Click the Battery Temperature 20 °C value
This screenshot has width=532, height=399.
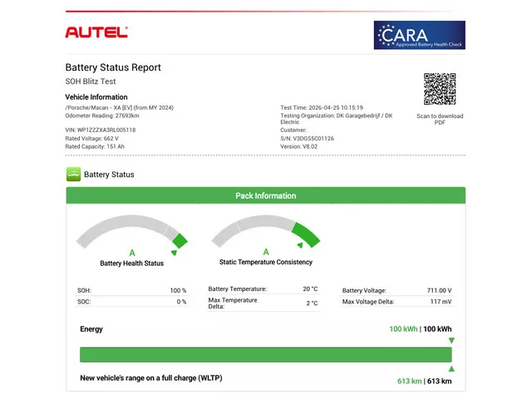tap(310, 289)
